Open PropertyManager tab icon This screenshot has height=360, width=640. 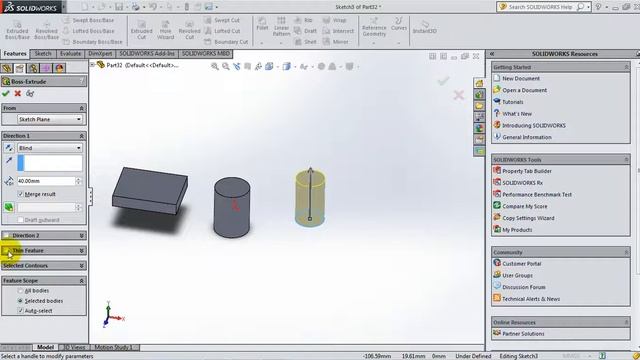pos(20,68)
